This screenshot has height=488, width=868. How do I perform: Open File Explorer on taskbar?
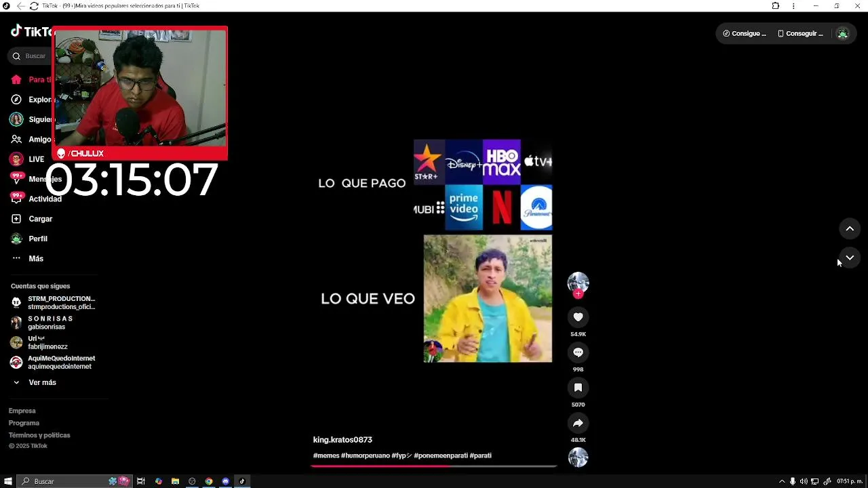point(175,481)
